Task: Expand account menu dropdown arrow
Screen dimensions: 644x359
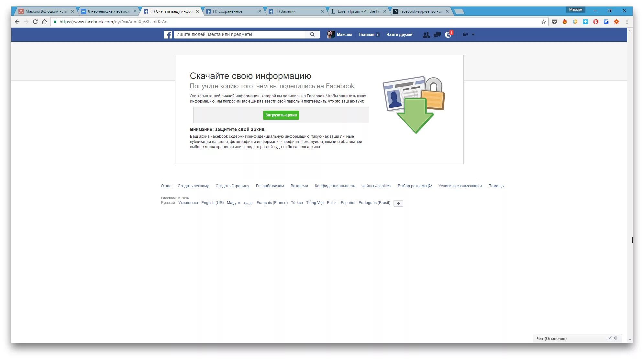Action: 473,35
